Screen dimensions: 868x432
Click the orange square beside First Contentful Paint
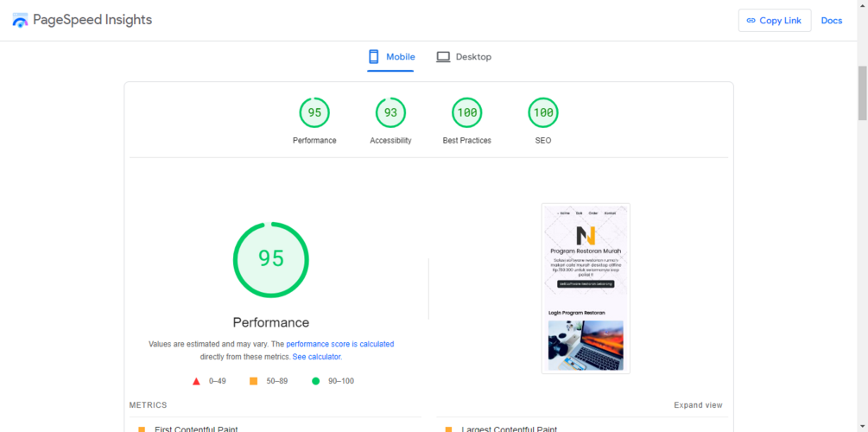[141, 429]
